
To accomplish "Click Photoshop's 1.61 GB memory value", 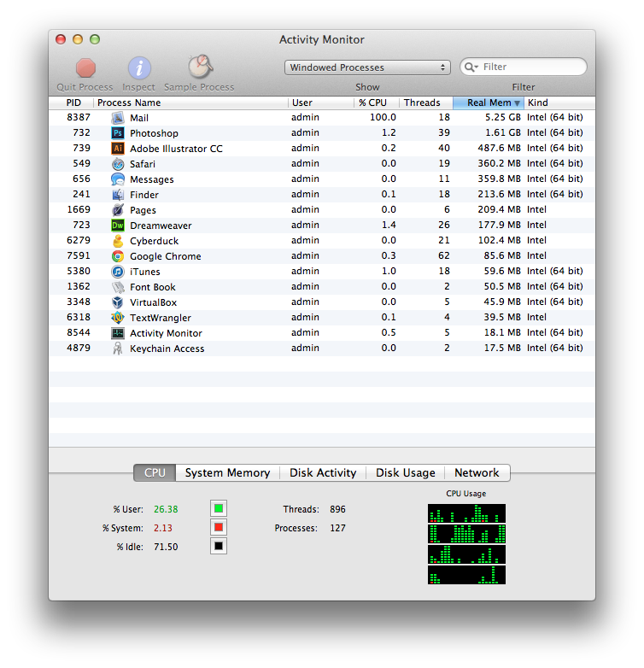I will [503, 132].
